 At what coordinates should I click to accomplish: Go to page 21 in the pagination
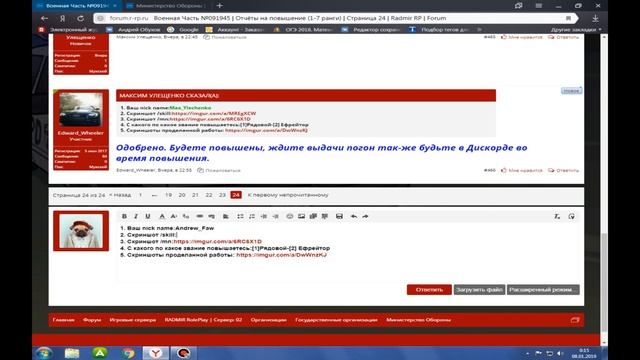[x=196, y=195]
